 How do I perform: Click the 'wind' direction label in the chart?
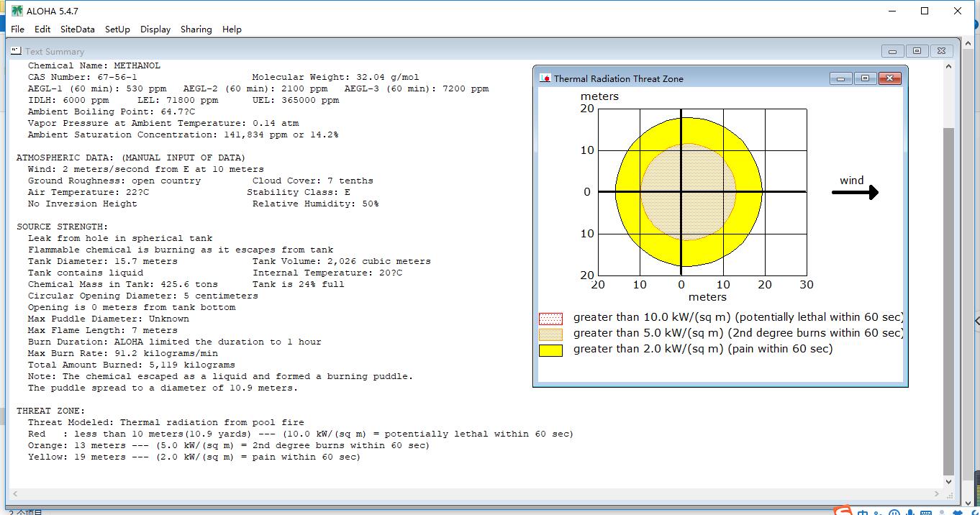[x=852, y=181]
